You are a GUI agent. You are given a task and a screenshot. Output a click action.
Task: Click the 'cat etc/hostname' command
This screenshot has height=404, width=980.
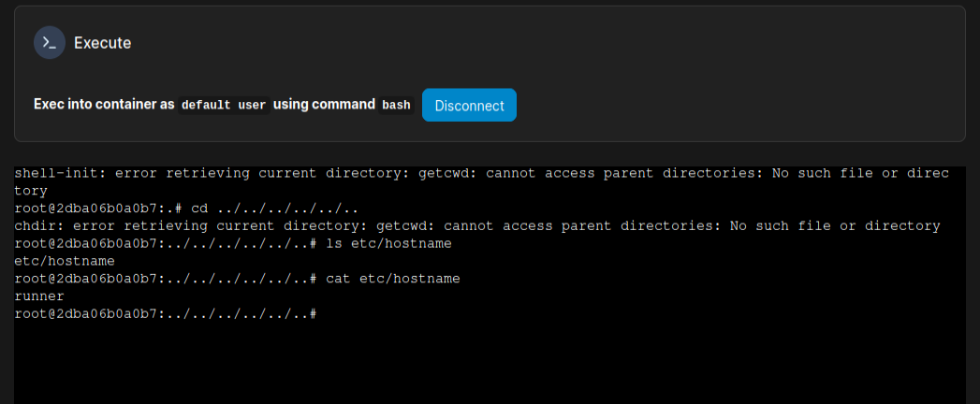[392, 279]
